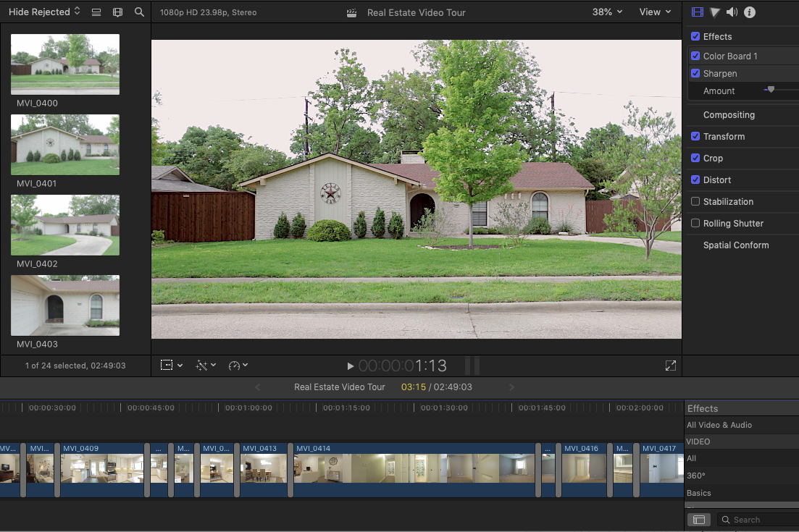Click the enhancements magic wand below the viewer

[204, 366]
